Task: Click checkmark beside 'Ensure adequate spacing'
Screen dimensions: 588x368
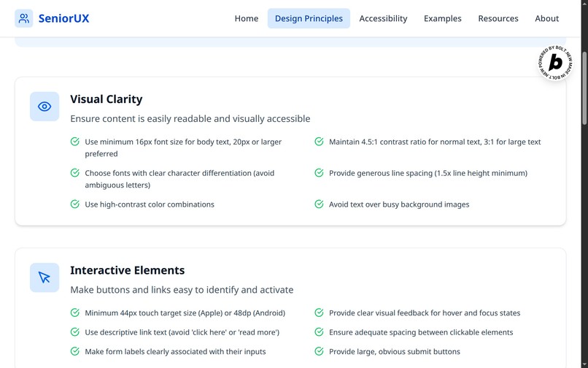Action: click(x=319, y=332)
